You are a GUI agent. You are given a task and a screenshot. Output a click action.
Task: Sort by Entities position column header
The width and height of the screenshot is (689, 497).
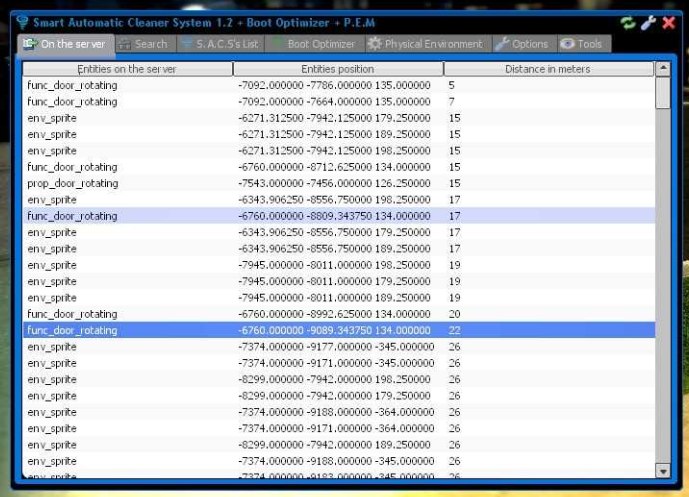pyautogui.click(x=338, y=69)
